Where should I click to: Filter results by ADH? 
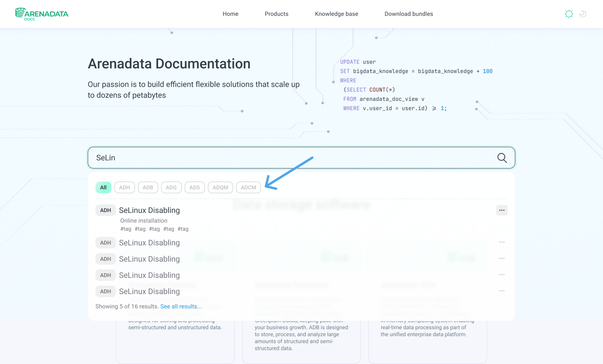tap(124, 187)
